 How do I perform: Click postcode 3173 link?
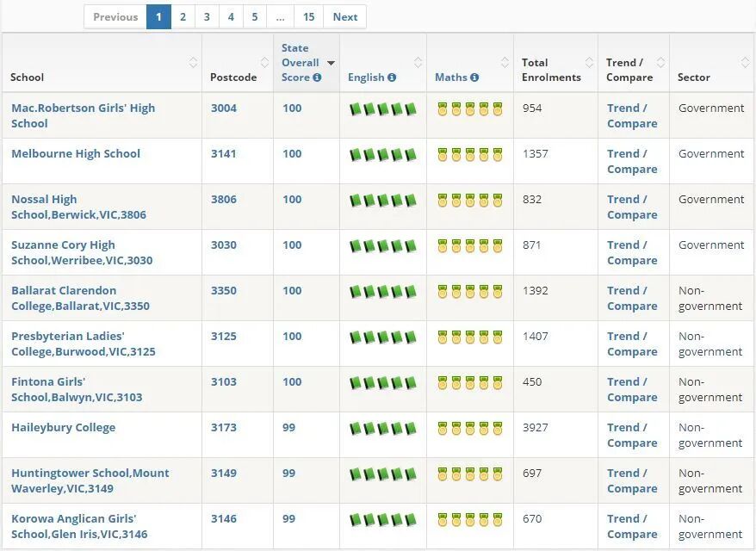[224, 428]
